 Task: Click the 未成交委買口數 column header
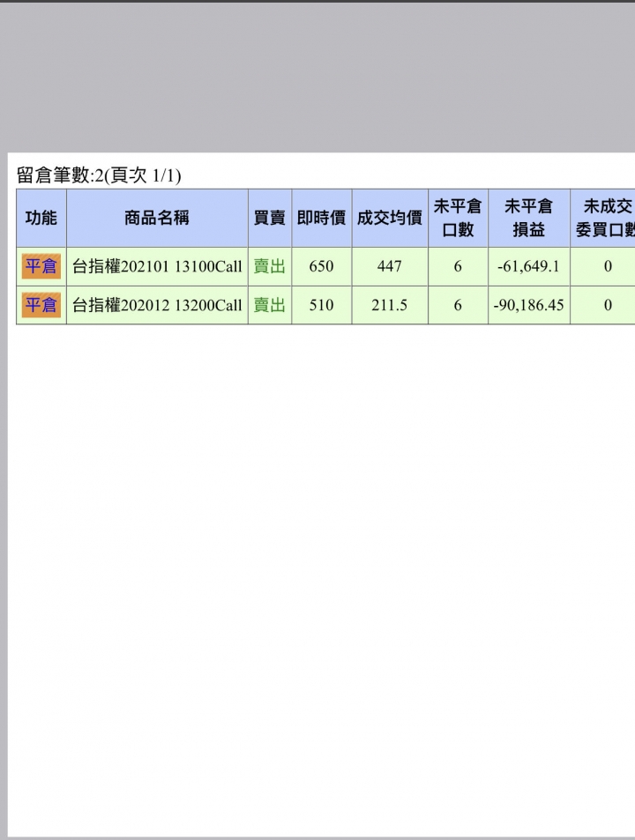coord(603,218)
